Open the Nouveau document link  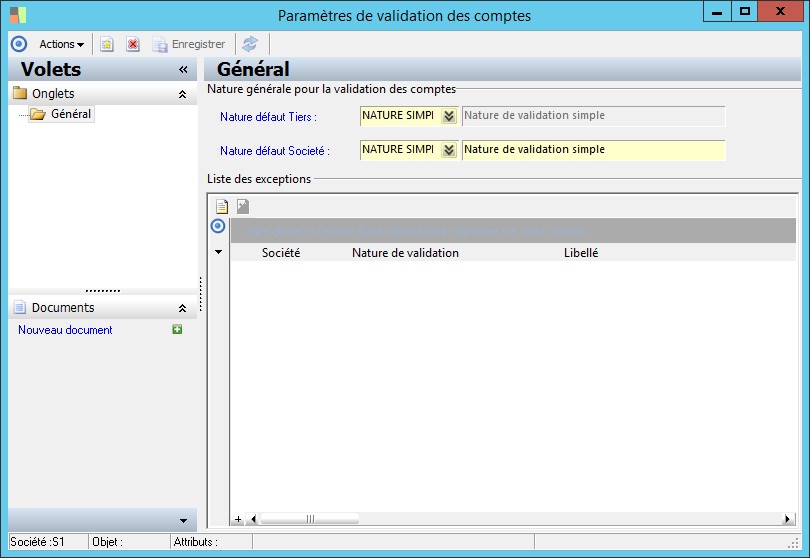65,330
